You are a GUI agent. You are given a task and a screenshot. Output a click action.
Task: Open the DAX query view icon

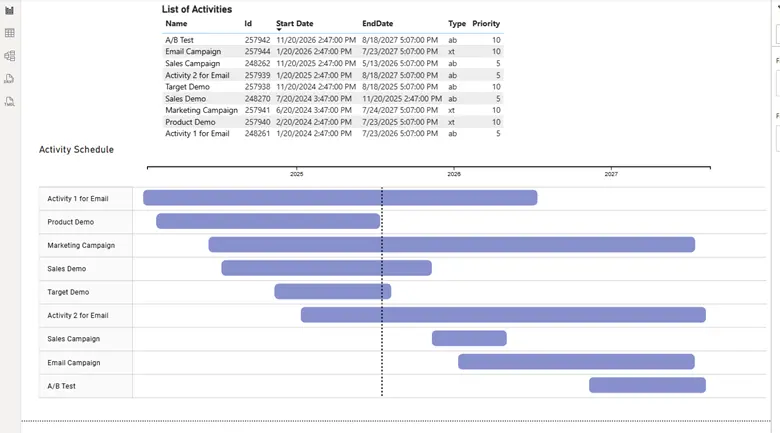click(10, 79)
